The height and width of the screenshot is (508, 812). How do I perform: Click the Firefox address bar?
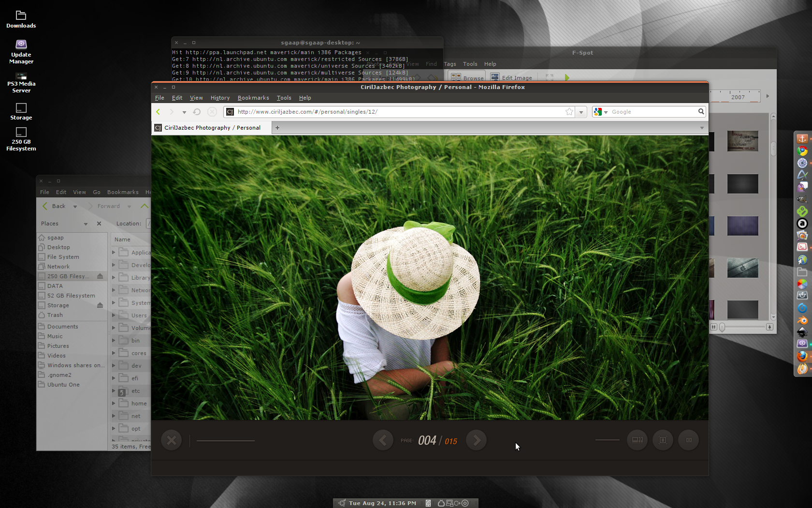click(x=399, y=112)
